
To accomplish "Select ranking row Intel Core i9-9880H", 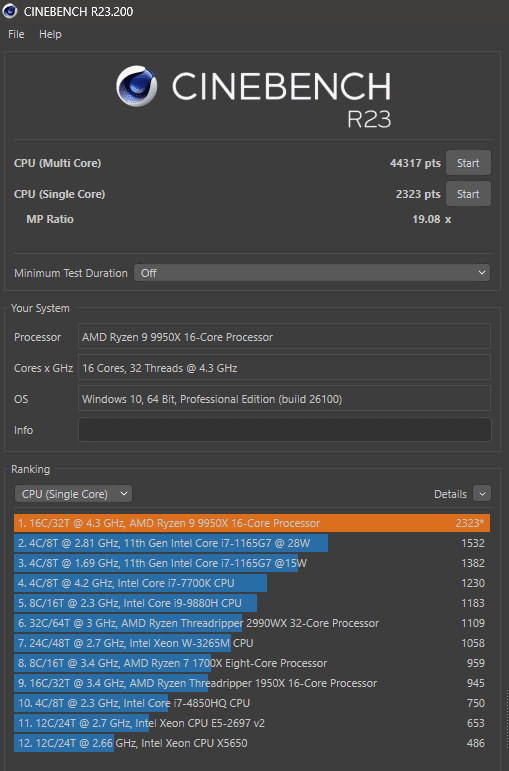I will 252,603.
